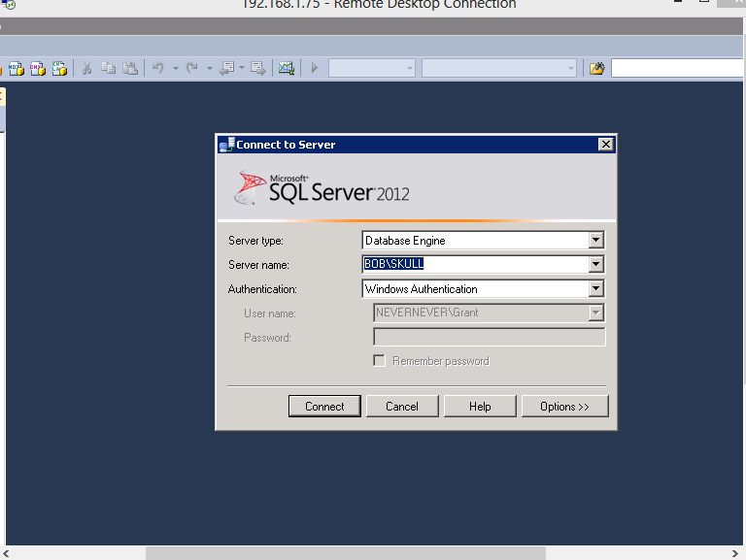
Task: Open the User name dropdown arrow
Action: (595, 313)
